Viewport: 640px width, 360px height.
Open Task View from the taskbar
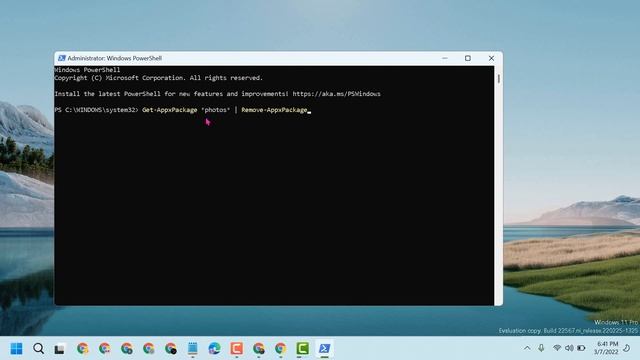point(60,349)
